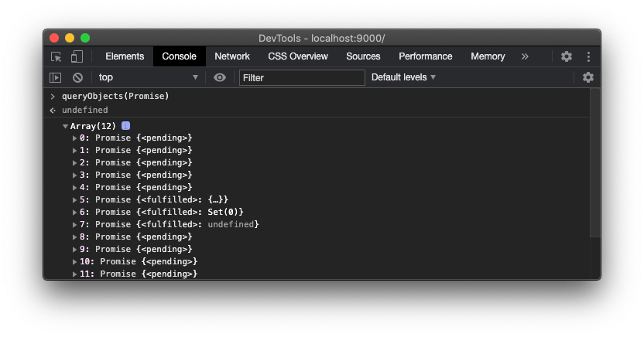This screenshot has height=337, width=644.
Task: Expand entry 7 Promise fulfilled undefined
Action: [x=75, y=225]
